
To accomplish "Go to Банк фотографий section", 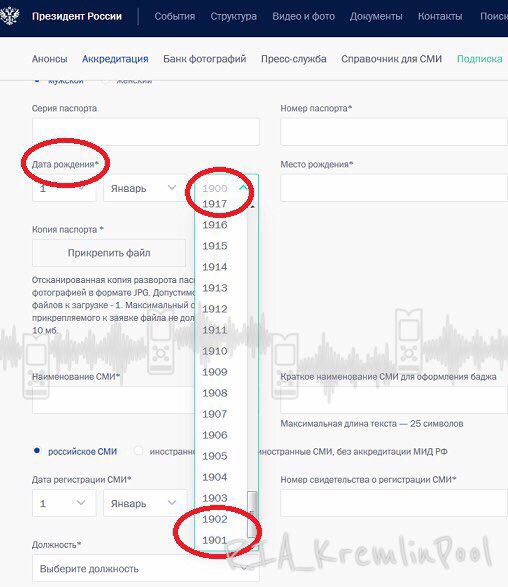I will 204,59.
